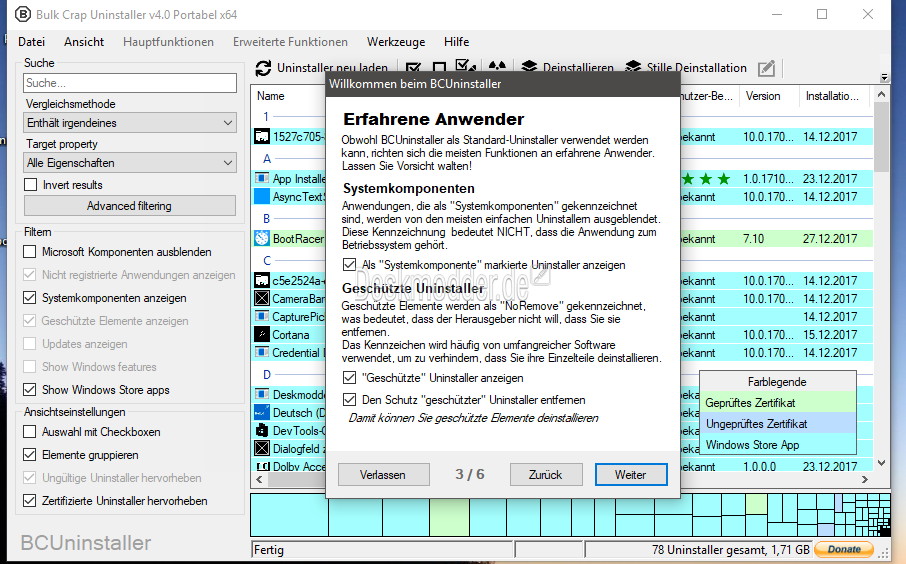This screenshot has width=906, height=564.
Task: Click the Bulk Crap Uninstaller logo in title bar
Action: pyautogui.click(x=23, y=14)
